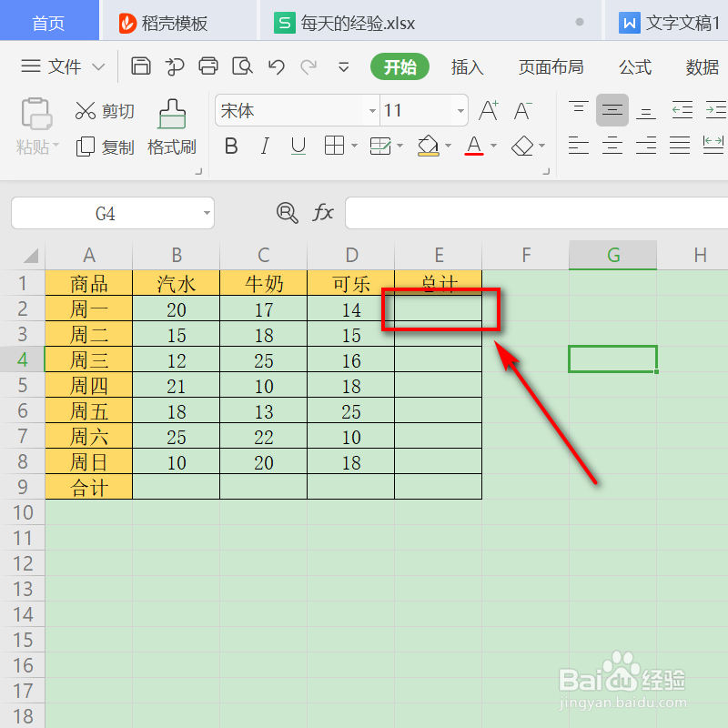The image size is (728, 728).
Task: Switch to the 插入 ribbon tab
Action: click(467, 66)
